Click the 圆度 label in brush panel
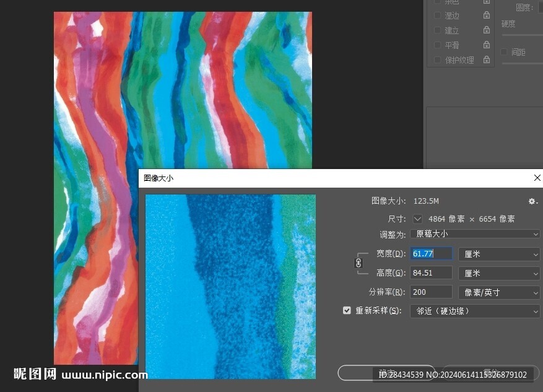Image resolution: width=543 pixels, height=392 pixels. click(524, 7)
